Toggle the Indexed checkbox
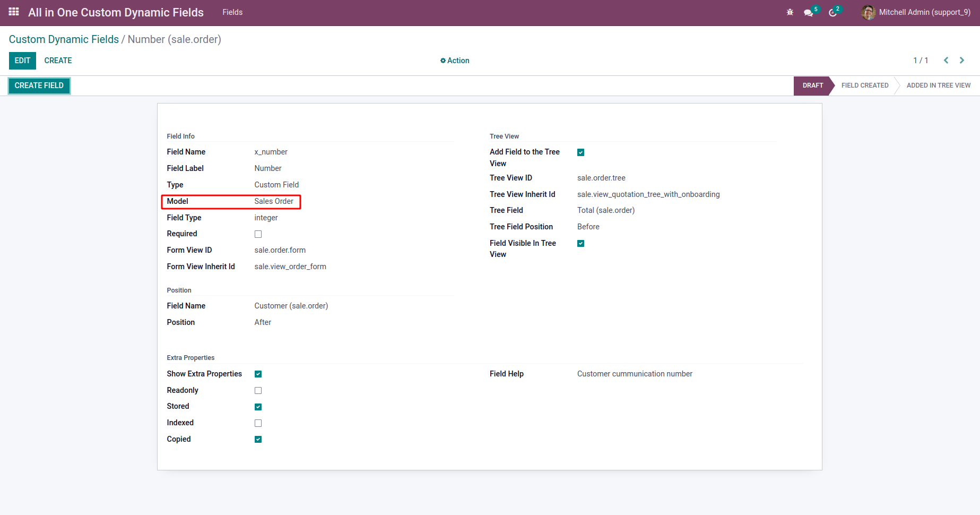This screenshot has width=980, height=515. click(258, 423)
